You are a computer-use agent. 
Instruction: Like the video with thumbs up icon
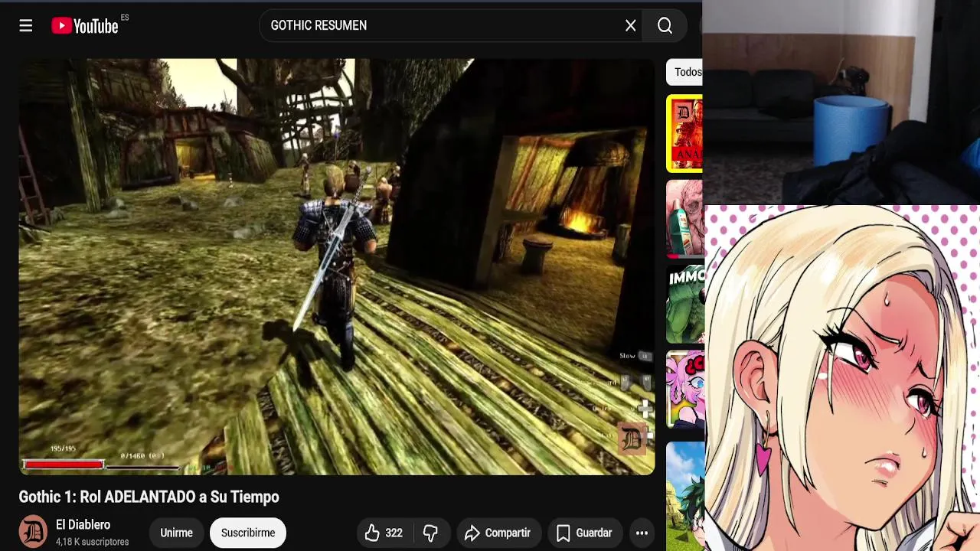[x=372, y=533]
